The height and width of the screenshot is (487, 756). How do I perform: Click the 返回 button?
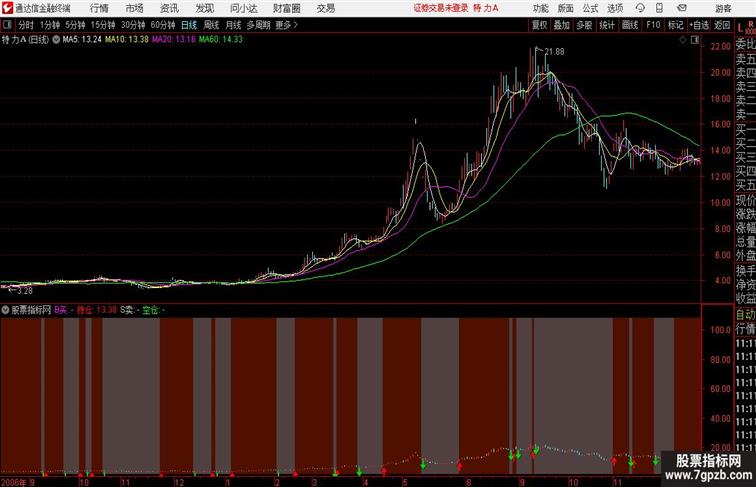[722, 25]
